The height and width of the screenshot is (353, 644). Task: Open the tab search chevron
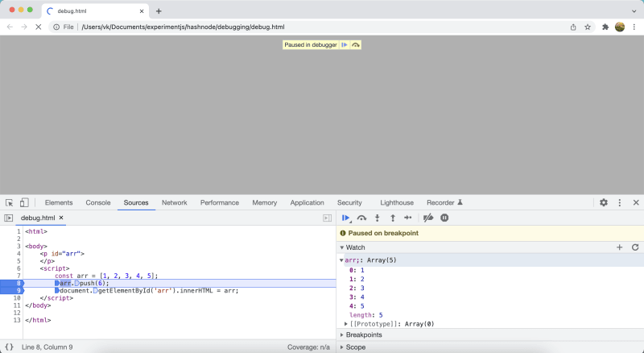pos(634,11)
